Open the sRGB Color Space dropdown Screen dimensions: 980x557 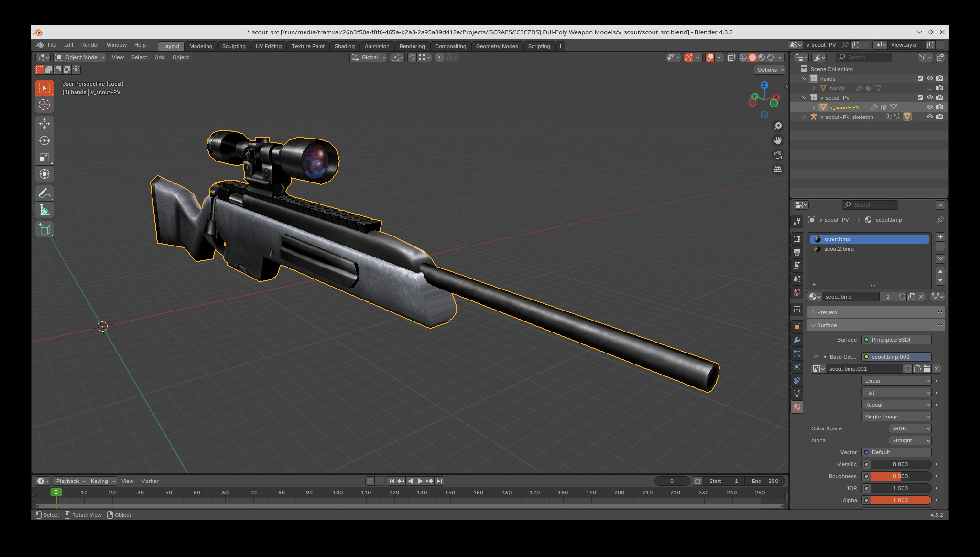[x=910, y=428]
